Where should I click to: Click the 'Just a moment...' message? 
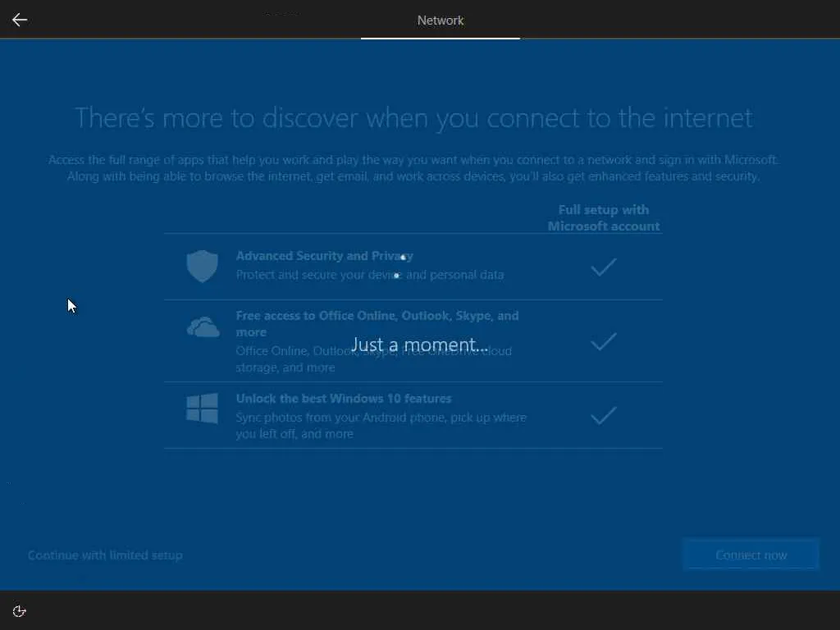tap(420, 345)
